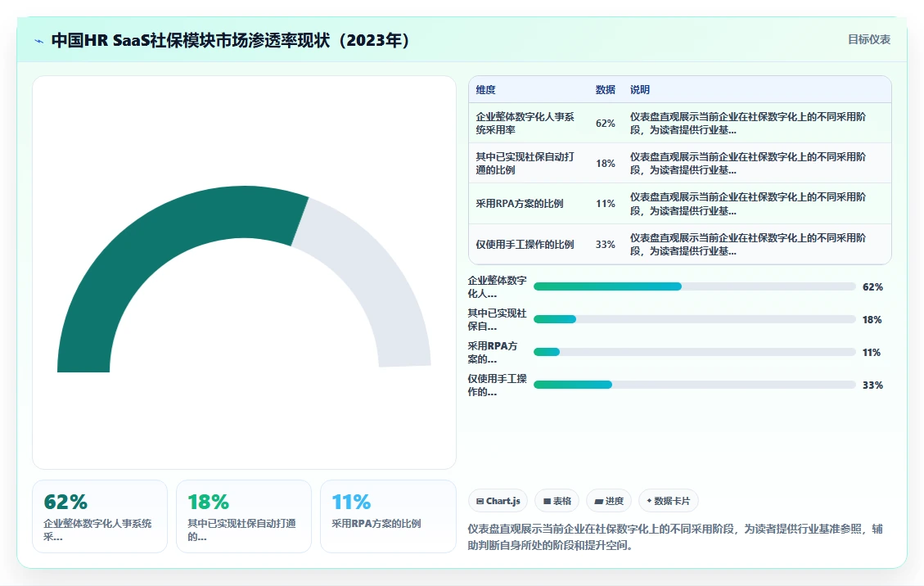Click the 说明 text in the 33% row
Viewport: 924px width, 586px height.
click(748, 244)
